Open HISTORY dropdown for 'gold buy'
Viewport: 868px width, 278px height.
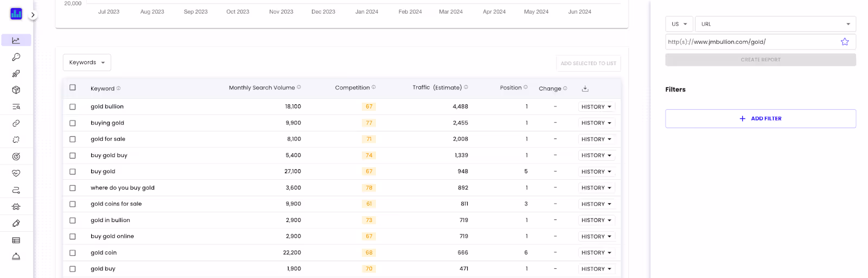point(596,269)
